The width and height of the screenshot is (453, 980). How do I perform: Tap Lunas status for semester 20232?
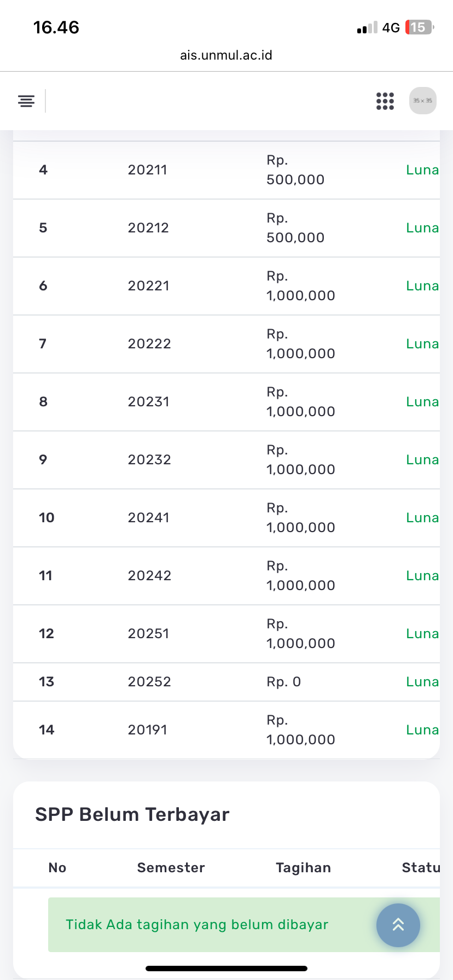[422, 460]
